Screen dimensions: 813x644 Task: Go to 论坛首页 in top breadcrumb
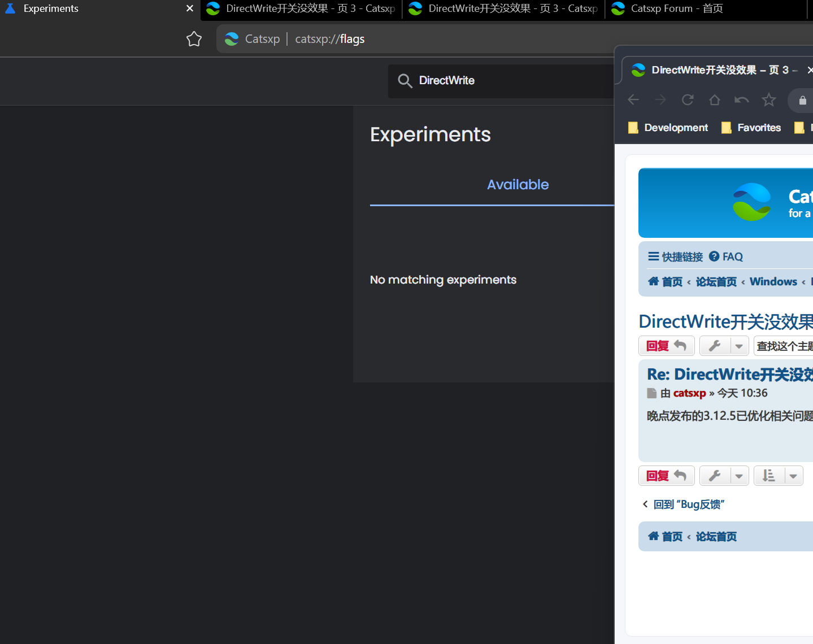pyautogui.click(x=716, y=282)
